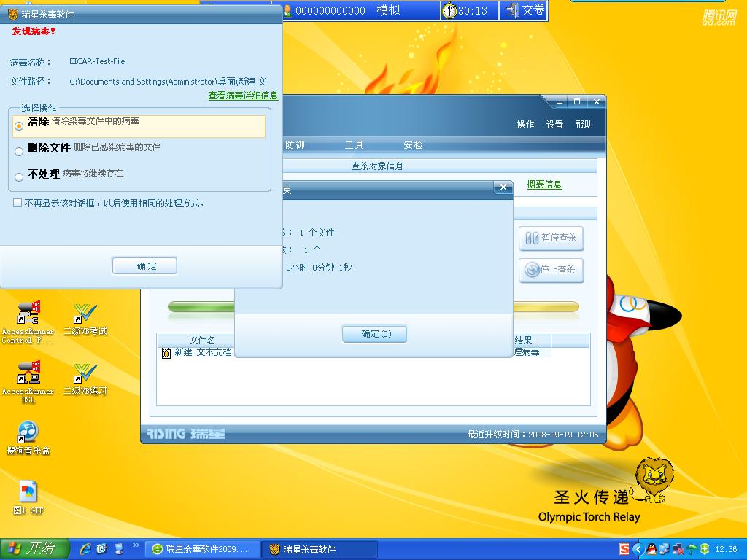
Task: Click the 交卷 submit exam button
Action: 524,10
